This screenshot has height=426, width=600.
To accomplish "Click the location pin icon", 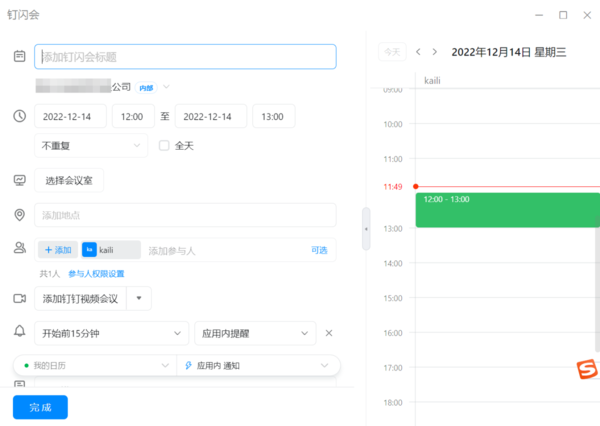I will (x=19, y=215).
